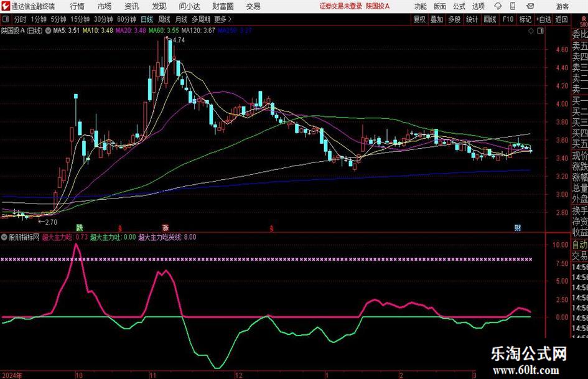Open the mobile phone icon in title bar
The width and height of the screenshot is (588, 379).
[x=513, y=6]
